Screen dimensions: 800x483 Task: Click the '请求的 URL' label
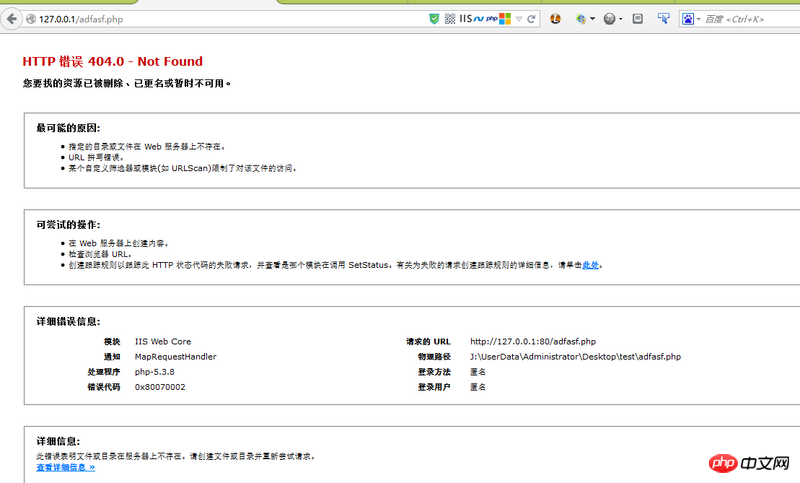point(428,342)
